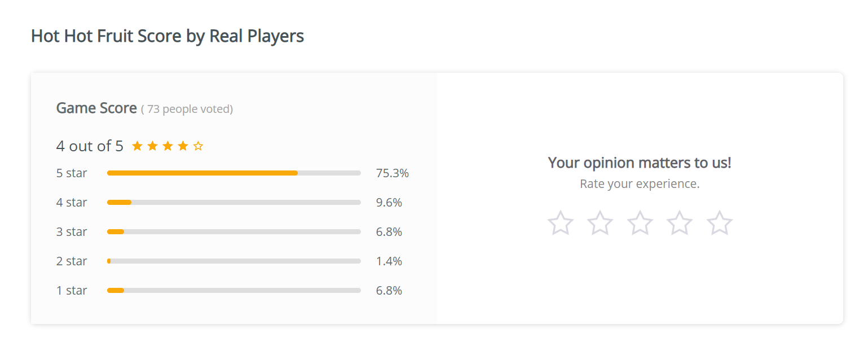The image size is (868, 346).
Task: Rate your experience four stars
Action: coord(680,223)
